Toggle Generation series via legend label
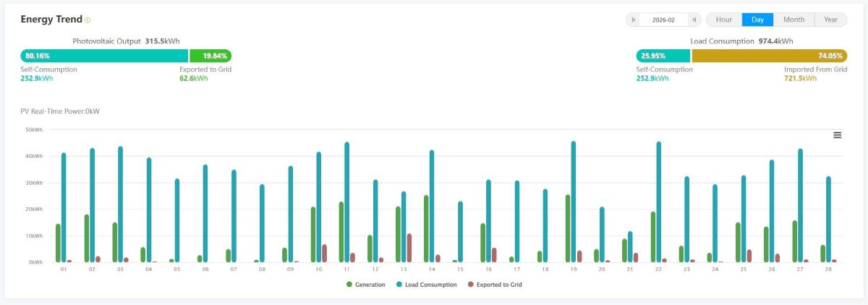The image size is (868, 305). (x=370, y=285)
